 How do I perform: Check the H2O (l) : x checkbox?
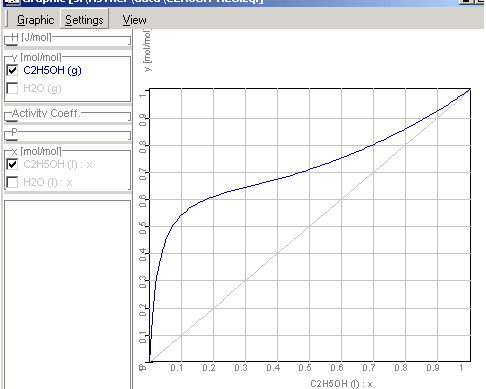coord(12,182)
